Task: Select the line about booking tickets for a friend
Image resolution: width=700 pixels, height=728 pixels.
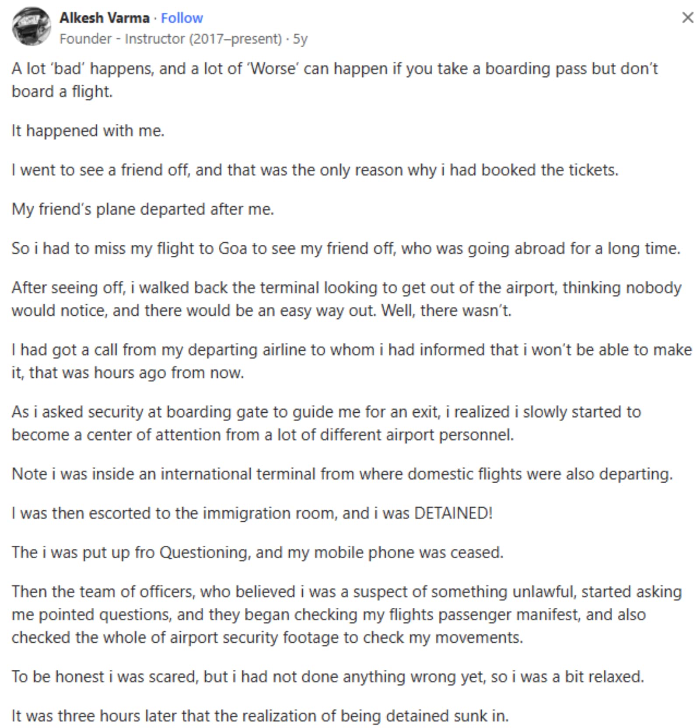Action: tap(315, 169)
